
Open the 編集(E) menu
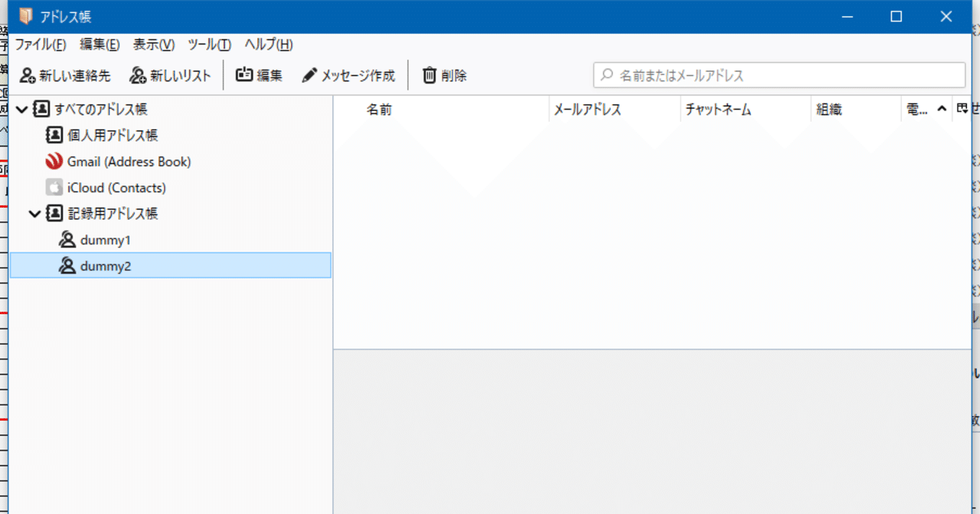pyautogui.click(x=100, y=44)
